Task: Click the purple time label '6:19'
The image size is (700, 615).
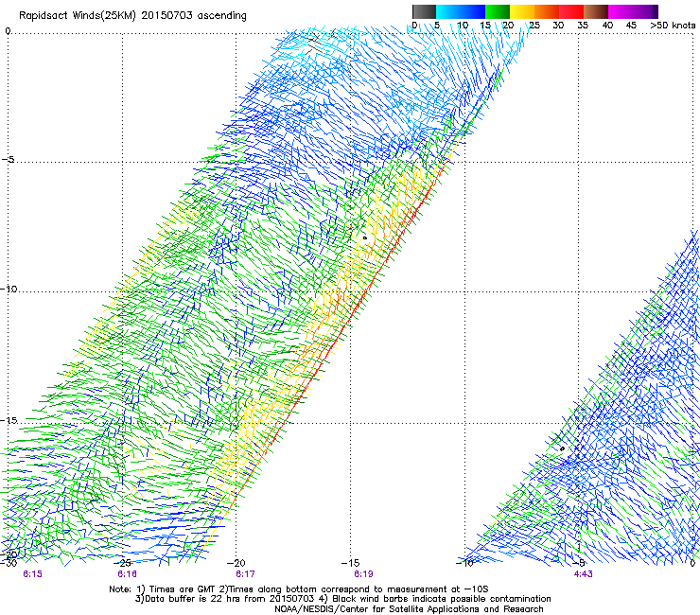Action: click(x=364, y=574)
